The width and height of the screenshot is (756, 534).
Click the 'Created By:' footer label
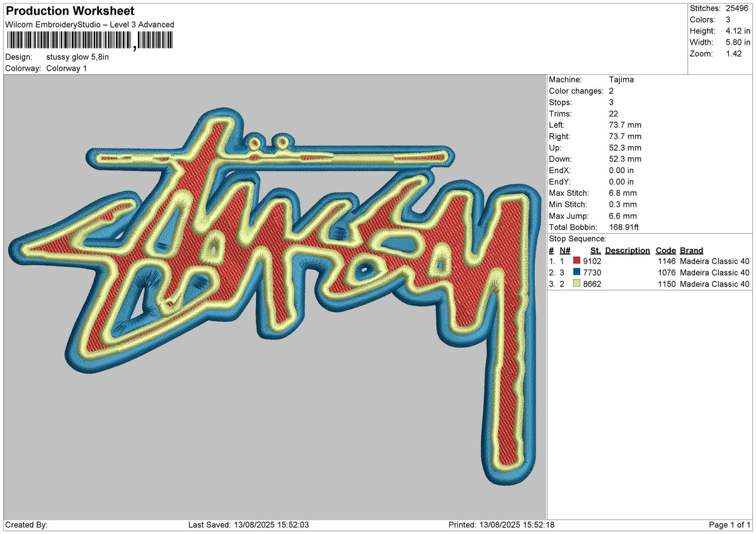[x=26, y=525]
